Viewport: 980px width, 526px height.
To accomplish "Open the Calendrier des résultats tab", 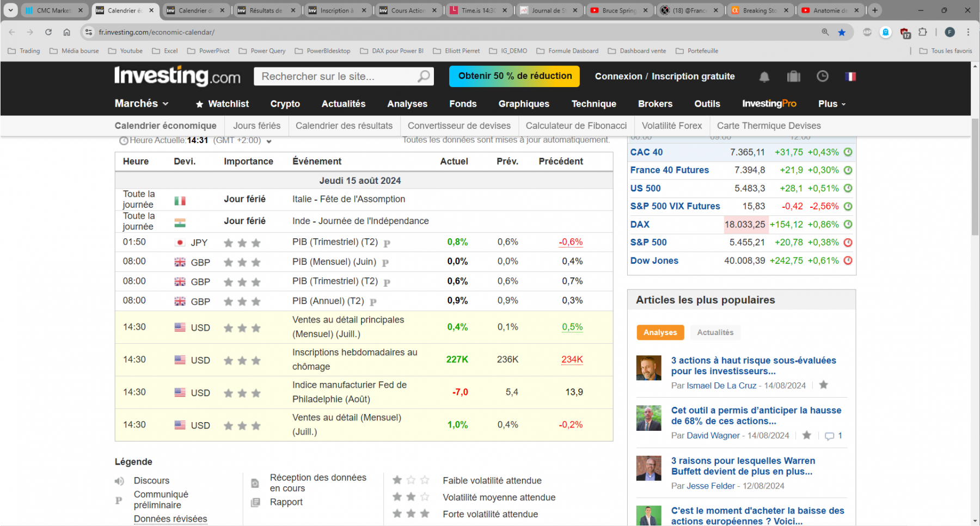I will [x=344, y=126].
